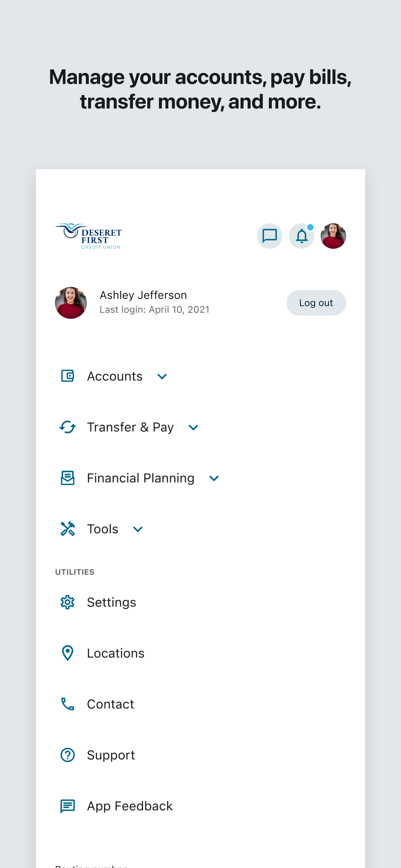
Task: Open the profile avatar in top bar
Action: [333, 236]
